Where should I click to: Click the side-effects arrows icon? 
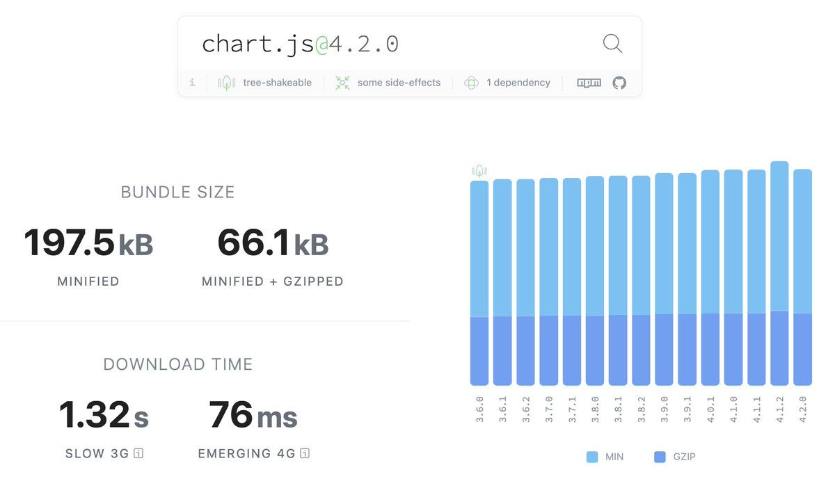[x=342, y=83]
